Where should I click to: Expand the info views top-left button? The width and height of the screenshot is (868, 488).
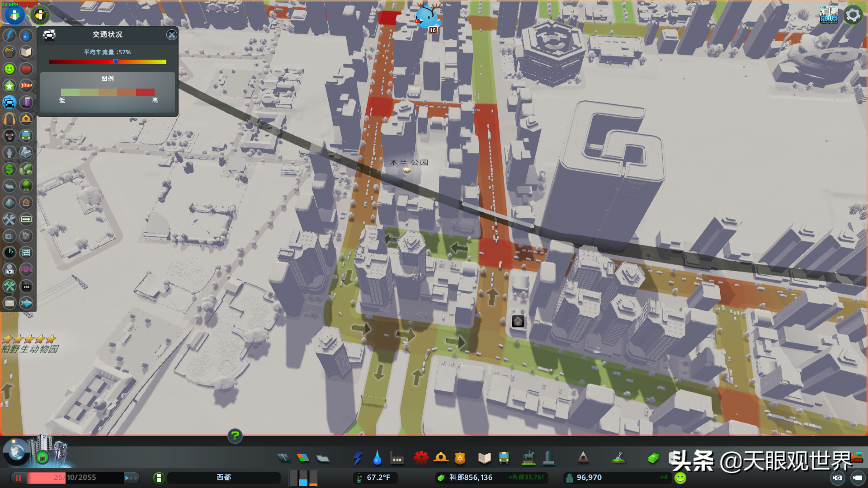click(14, 15)
